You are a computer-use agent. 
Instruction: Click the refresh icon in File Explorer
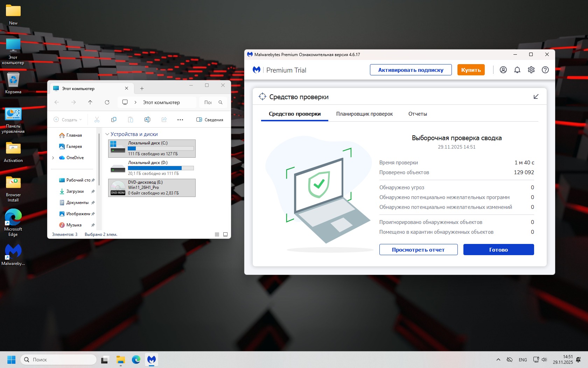[x=107, y=102]
